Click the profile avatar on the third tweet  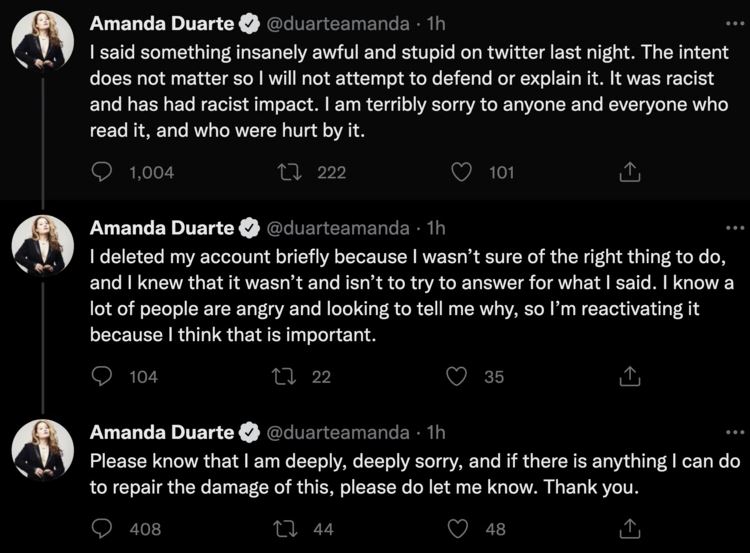[x=42, y=450]
